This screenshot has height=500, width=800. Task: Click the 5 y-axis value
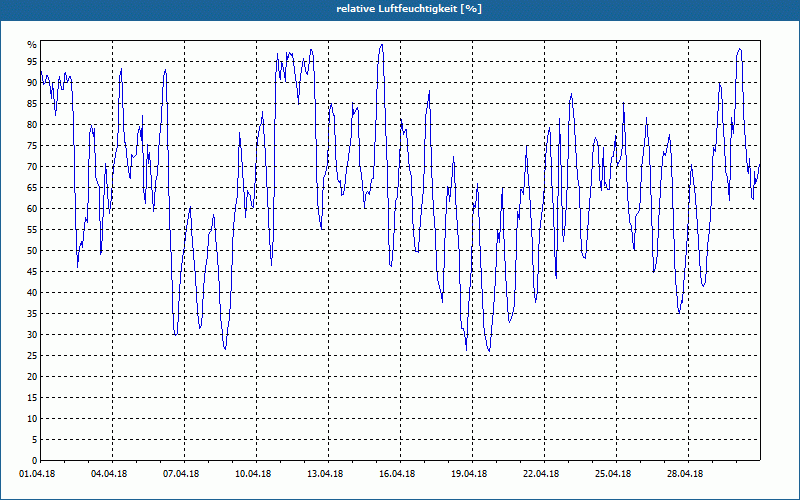pyautogui.click(x=35, y=440)
